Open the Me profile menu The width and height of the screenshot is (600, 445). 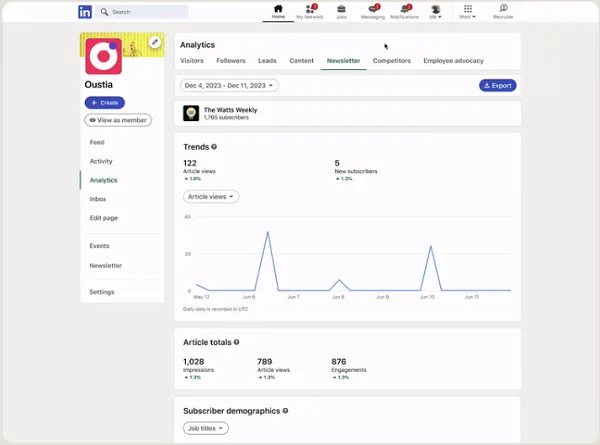point(435,11)
